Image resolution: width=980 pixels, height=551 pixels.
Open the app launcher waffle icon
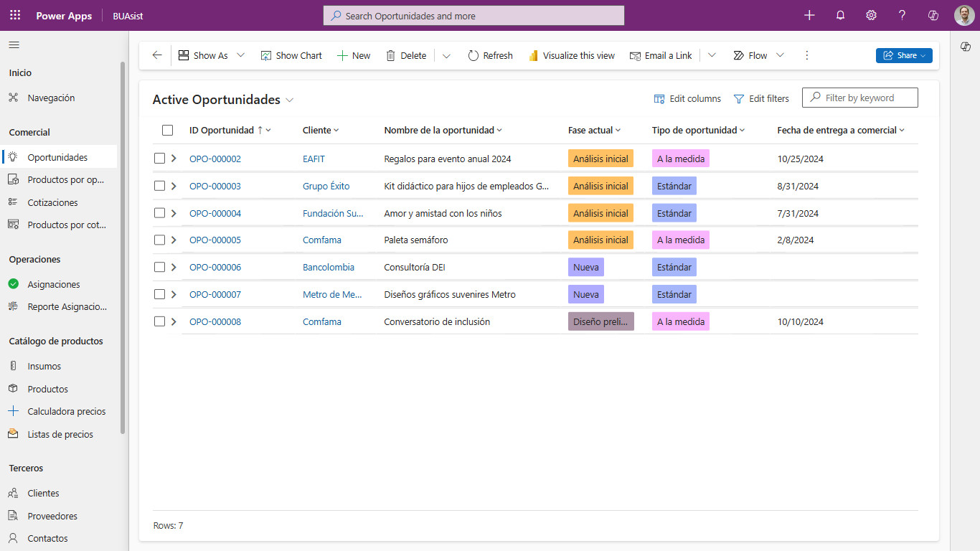15,15
